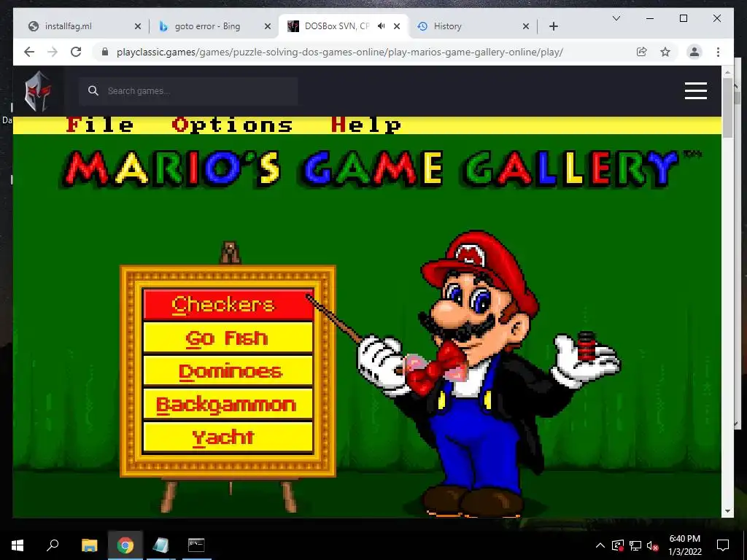Click the share page icon in address bar
The height and width of the screenshot is (560, 747).
click(642, 52)
